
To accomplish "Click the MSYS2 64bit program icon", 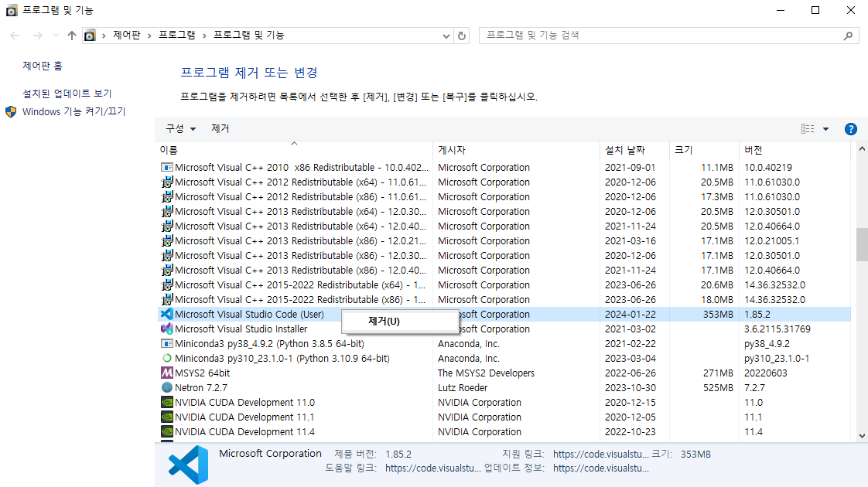I will [166, 373].
